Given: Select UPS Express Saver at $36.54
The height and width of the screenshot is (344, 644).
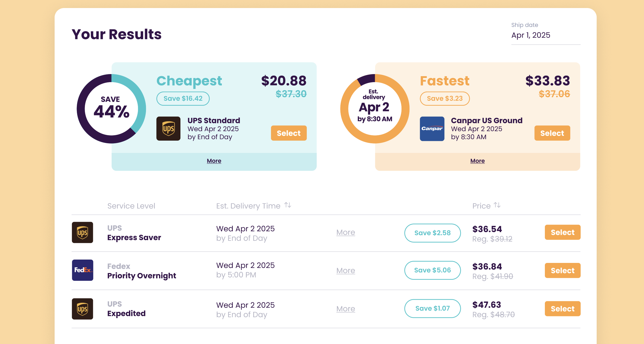Looking at the screenshot, I should click(x=562, y=232).
